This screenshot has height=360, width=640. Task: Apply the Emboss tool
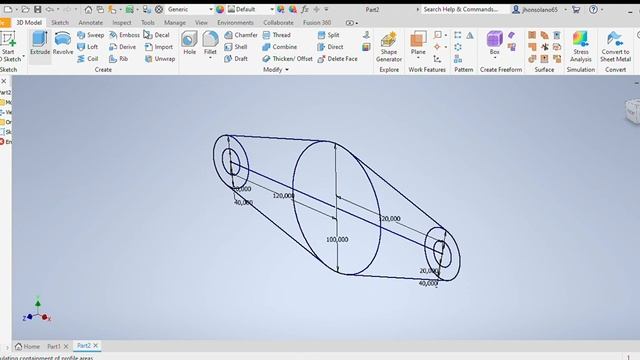124,35
